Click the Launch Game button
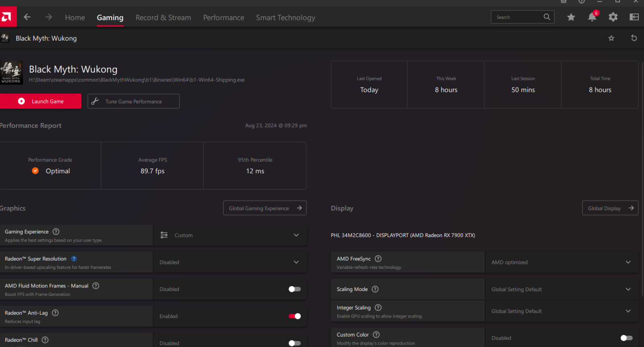The height and width of the screenshot is (347, 644). point(40,101)
